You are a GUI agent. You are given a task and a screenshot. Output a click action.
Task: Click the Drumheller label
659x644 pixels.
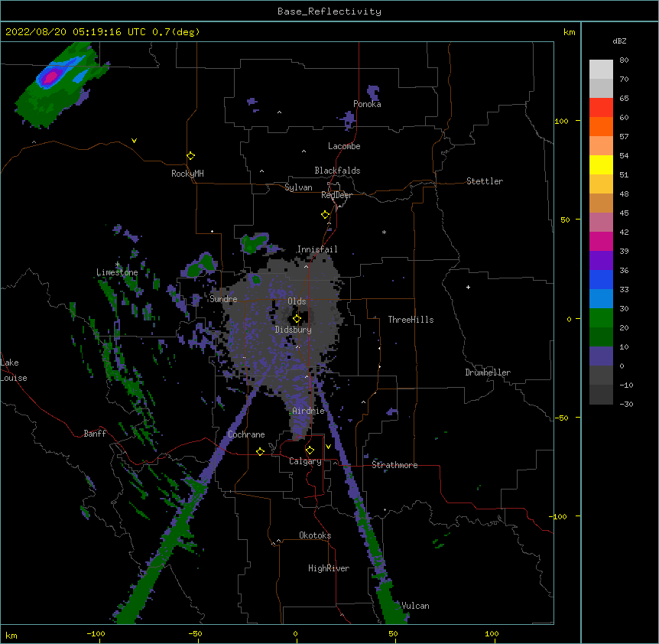tap(488, 372)
